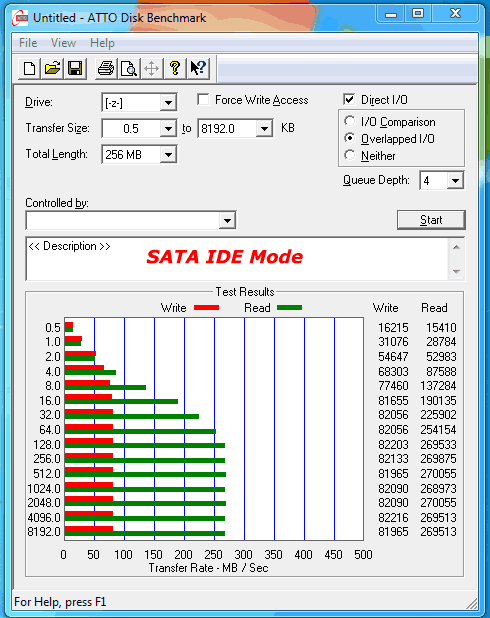Open Print Preview toolbar icon

129,69
